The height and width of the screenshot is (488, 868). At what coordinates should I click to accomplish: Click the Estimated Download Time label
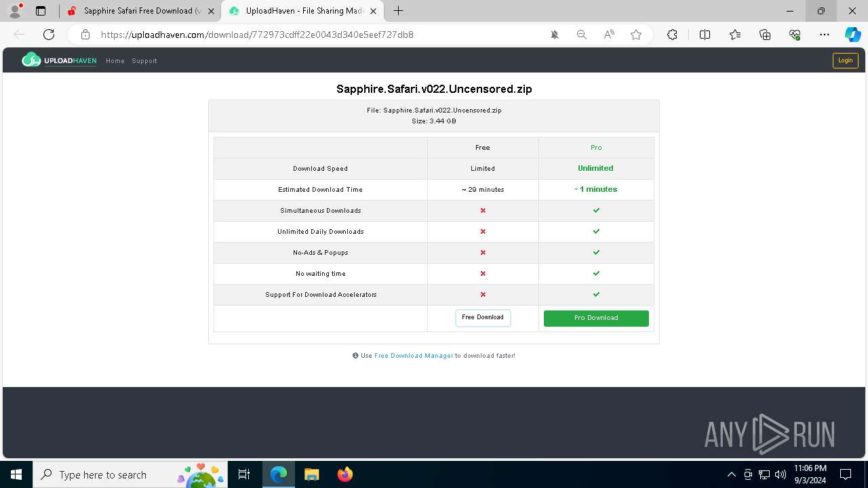(x=320, y=190)
